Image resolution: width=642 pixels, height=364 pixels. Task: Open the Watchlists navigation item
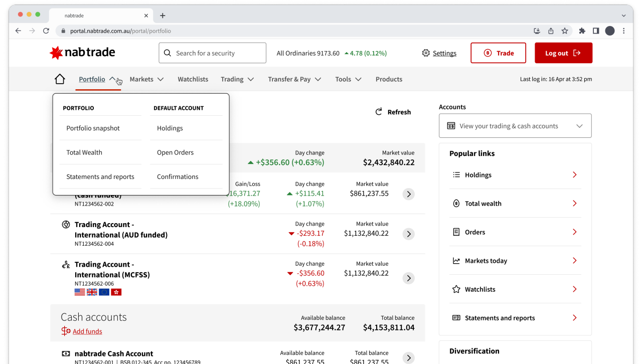point(193,79)
